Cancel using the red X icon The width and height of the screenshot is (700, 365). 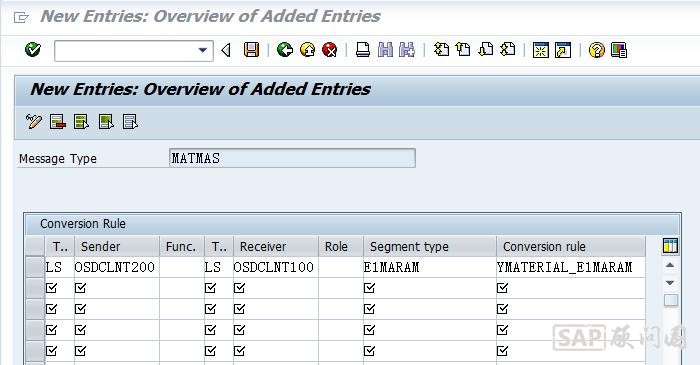pyautogui.click(x=329, y=50)
